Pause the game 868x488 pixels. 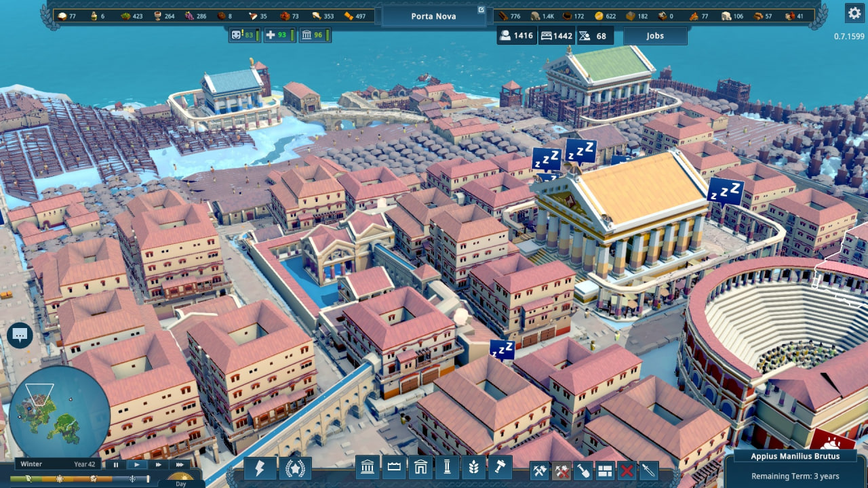coord(116,464)
